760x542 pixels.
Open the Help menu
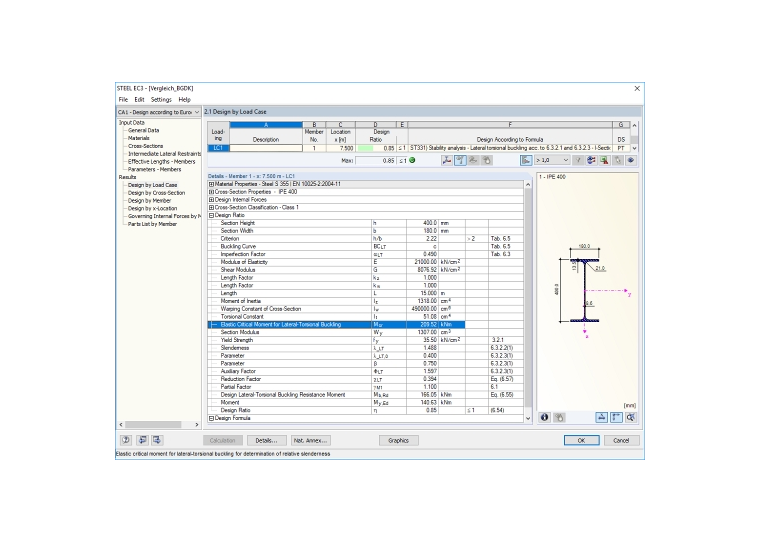(x=184, y=99)
